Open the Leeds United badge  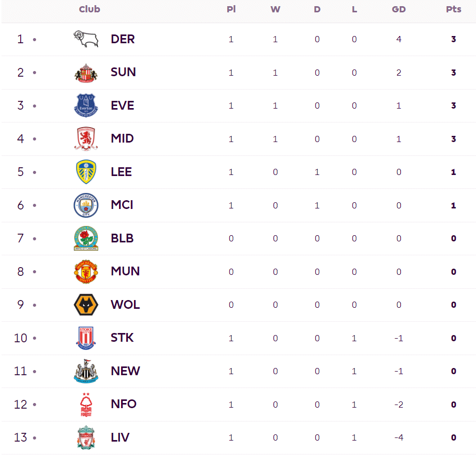pos(86,172)
